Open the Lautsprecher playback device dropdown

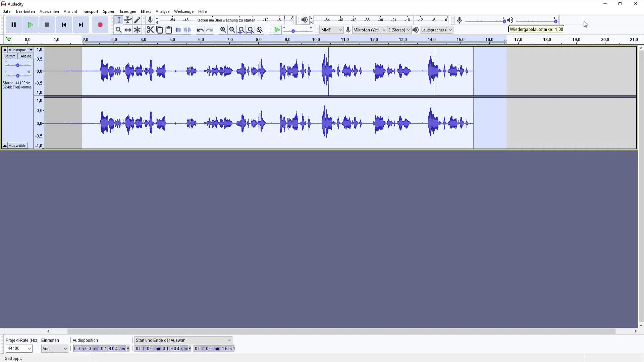[x=437, y=30]
